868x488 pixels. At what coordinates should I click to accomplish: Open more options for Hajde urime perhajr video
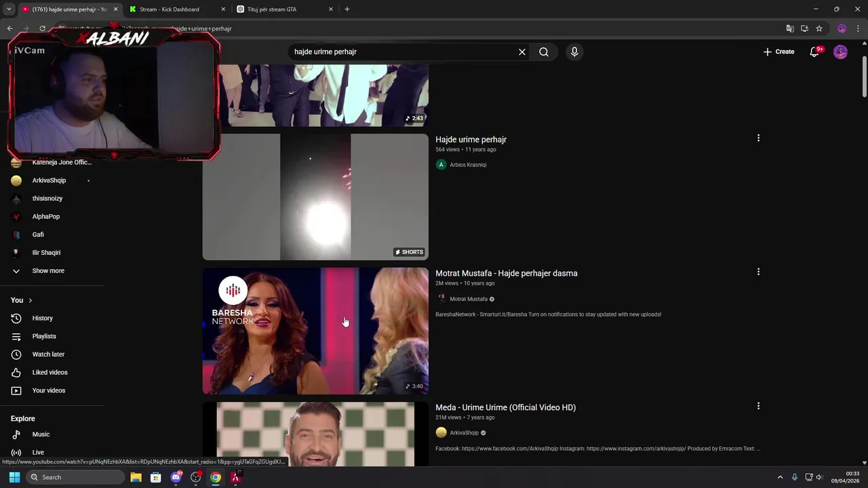(x=758, y=138)
